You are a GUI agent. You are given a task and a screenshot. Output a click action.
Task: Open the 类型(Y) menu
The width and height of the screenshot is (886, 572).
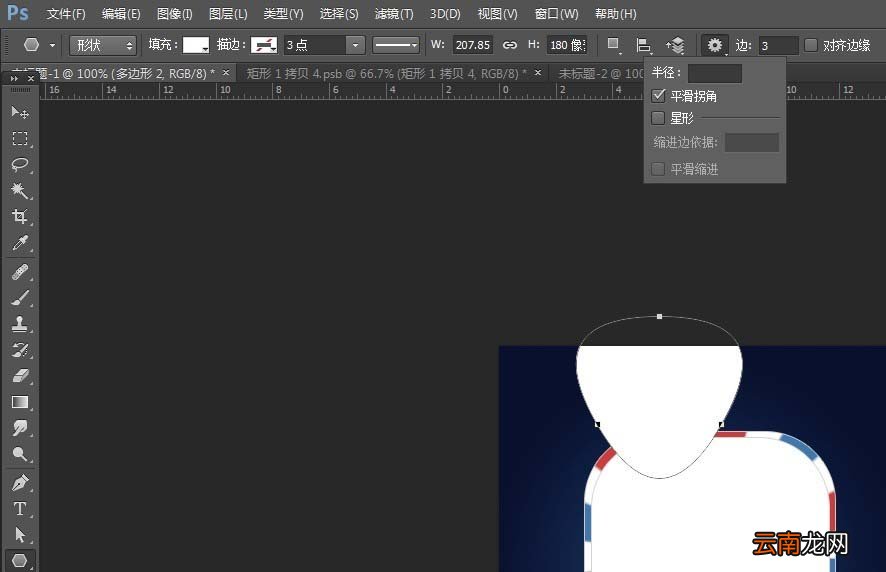[x=283, y=14]
